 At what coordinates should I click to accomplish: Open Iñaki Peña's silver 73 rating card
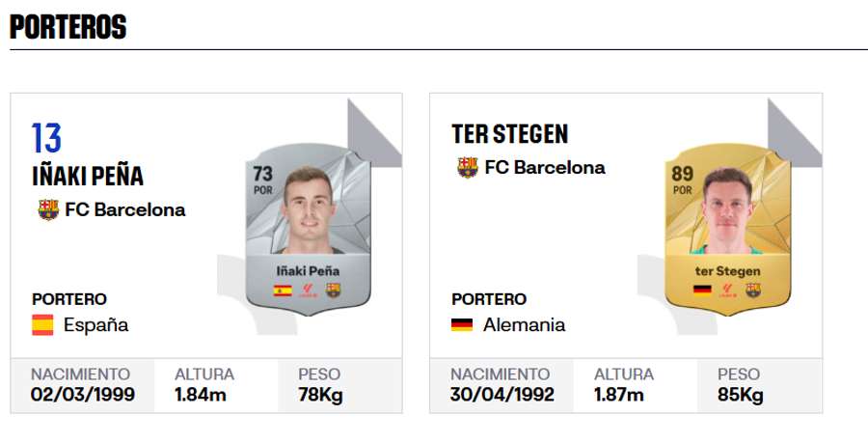point(309,230)
